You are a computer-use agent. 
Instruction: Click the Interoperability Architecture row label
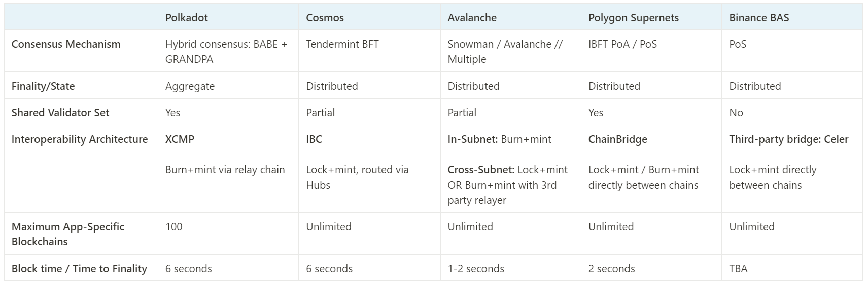click(x=80, y=139)
